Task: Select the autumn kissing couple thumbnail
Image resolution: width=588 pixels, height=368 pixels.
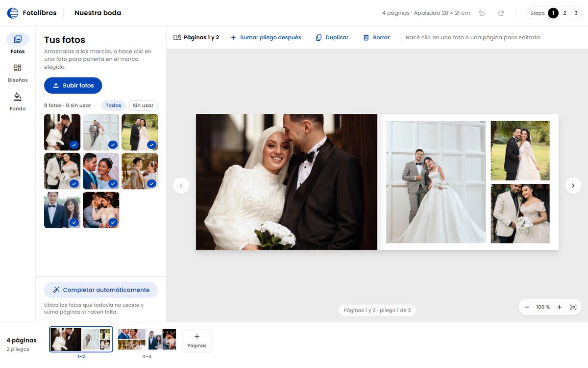Action: 140,171
